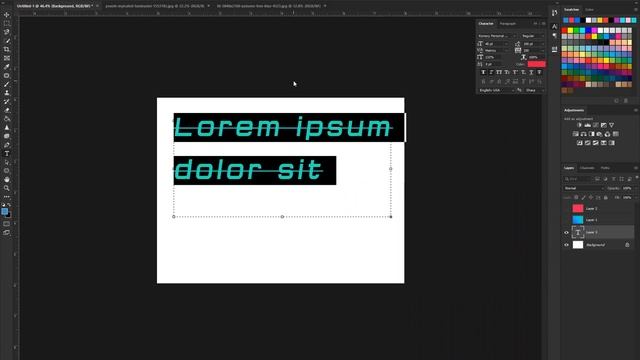Select the Path Selection tool

pyautogui.click(x=7, y=162)
